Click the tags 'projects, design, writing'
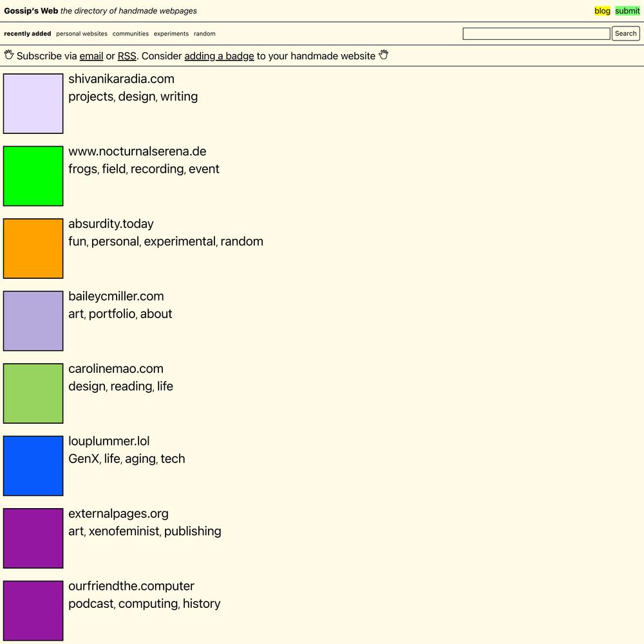644x644 pixels. (133, 97)
